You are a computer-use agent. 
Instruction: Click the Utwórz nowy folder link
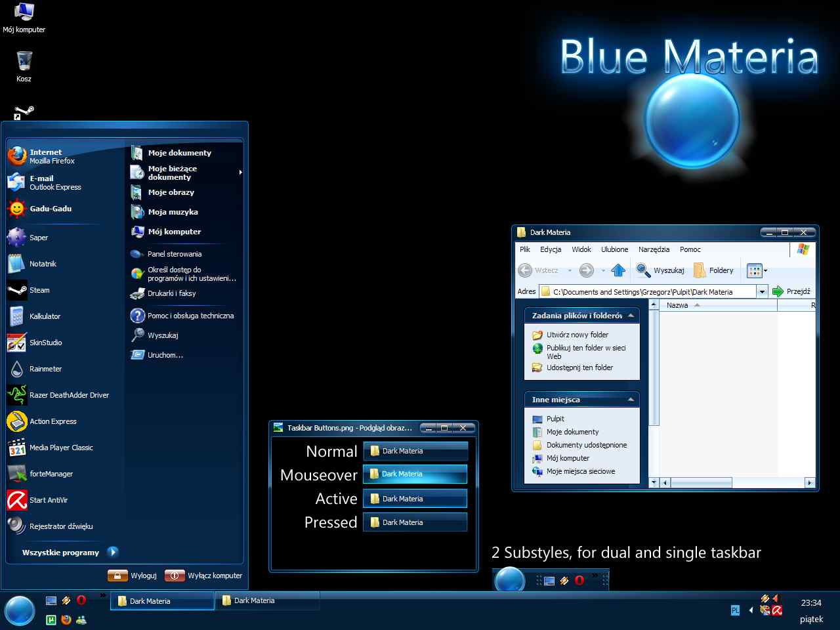coord(577,335)
